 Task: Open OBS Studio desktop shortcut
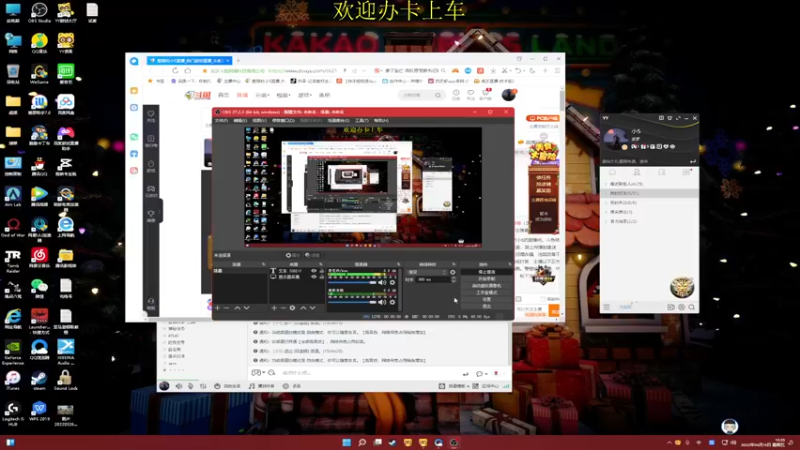pyautogui.click(x=39, y=13)
